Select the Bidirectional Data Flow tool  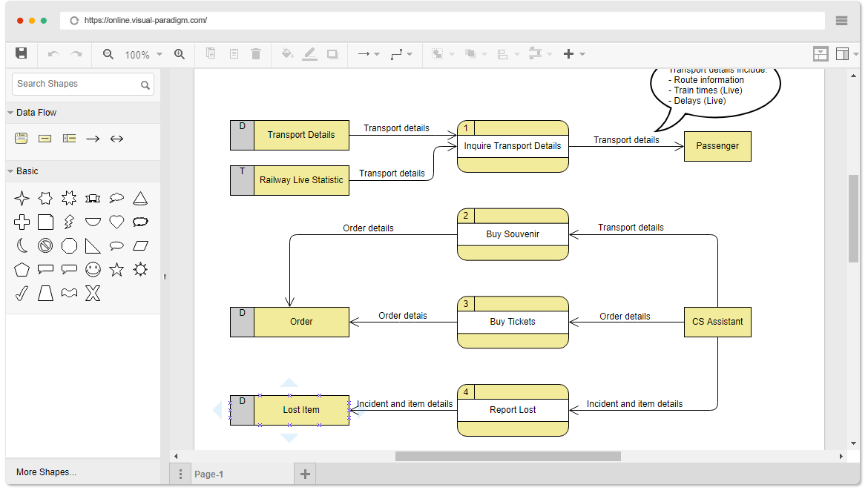pyautogui.click(x=116, y=138)
